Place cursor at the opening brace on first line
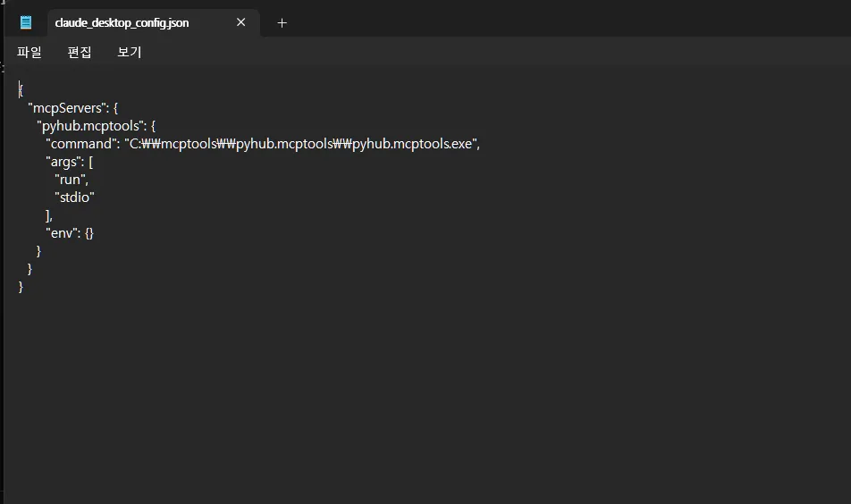 (x=21, y=90)
